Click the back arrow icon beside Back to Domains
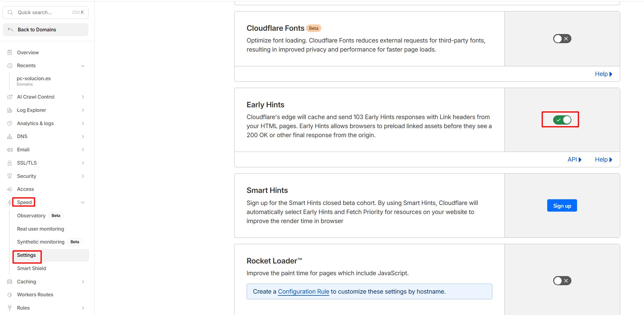Screen dimensions: 644x315 tap(10, 30)
